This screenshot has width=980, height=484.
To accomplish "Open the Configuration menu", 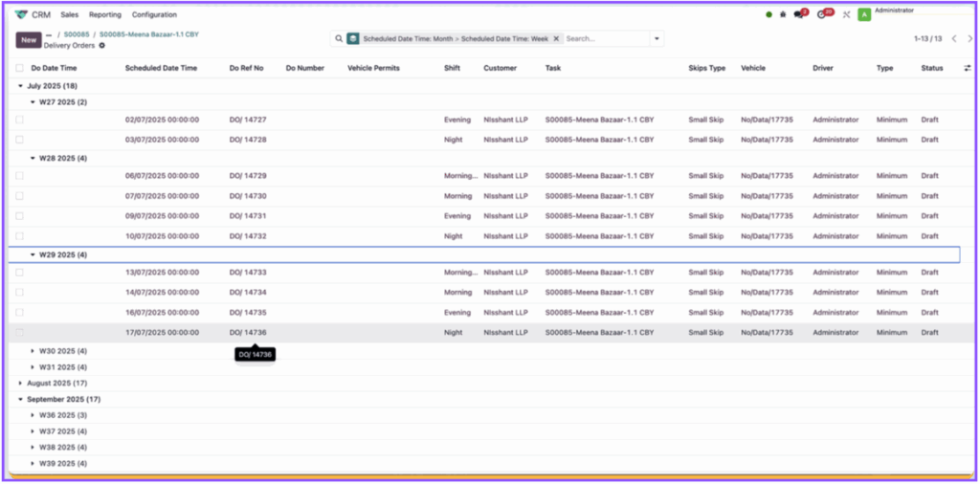I will click(x=154, y=14).
